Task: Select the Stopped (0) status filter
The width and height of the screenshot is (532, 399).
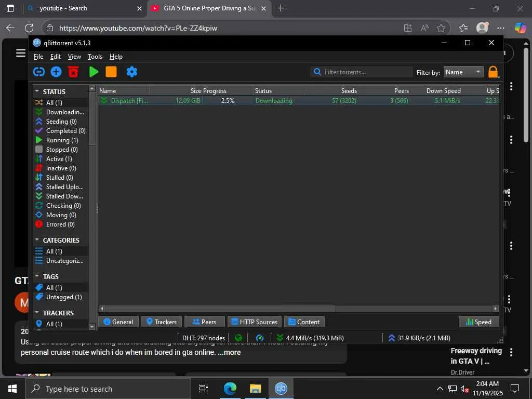Action: [60, 150]
